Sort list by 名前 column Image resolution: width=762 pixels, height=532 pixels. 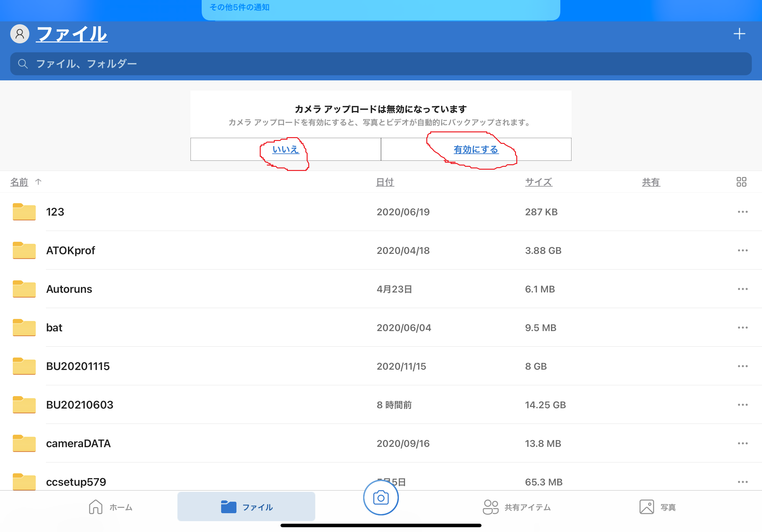[x=19, y=182]
